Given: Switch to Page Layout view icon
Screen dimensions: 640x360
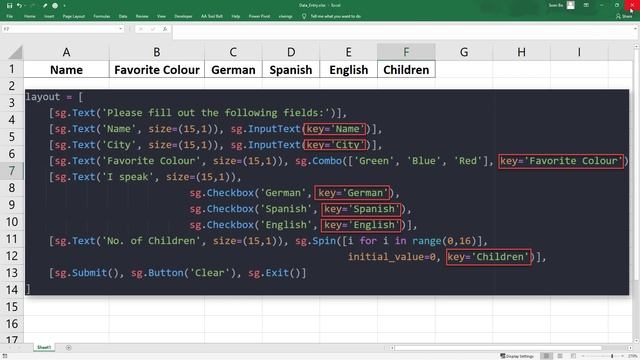Looking at the screenshot, I should (560, 356).
